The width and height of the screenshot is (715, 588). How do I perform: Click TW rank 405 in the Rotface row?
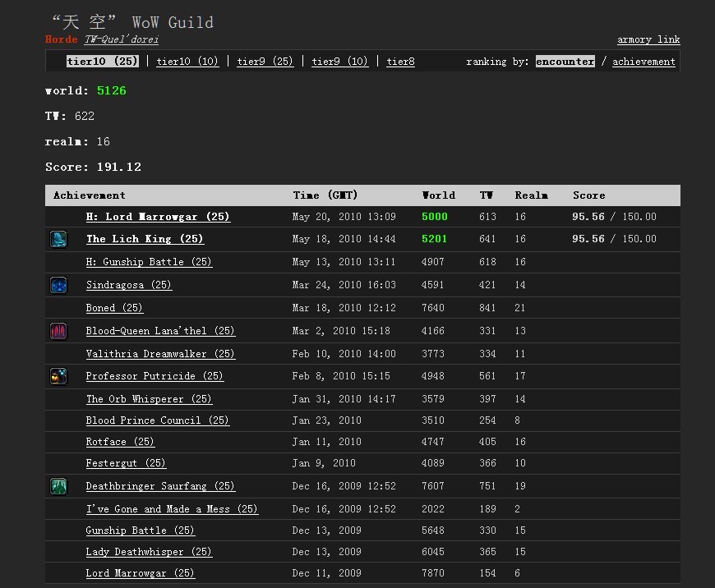pyautogui.click(x=487, y=442)
